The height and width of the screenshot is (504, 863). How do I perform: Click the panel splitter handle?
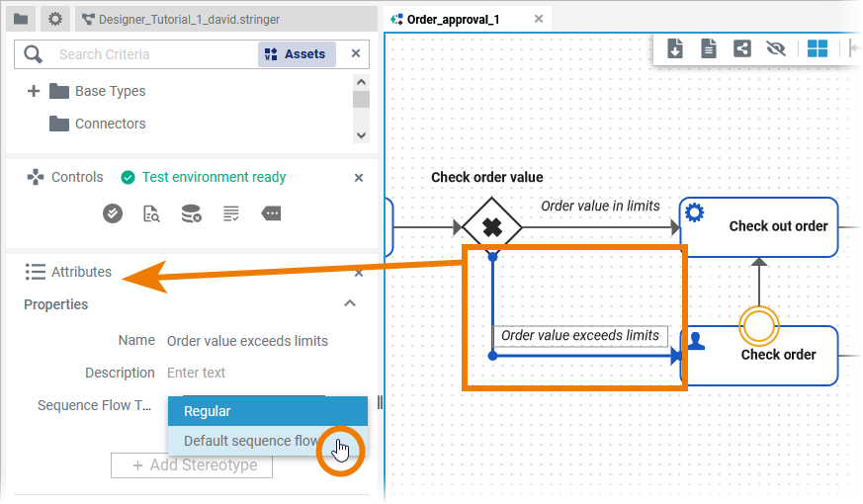pos(380,402)
